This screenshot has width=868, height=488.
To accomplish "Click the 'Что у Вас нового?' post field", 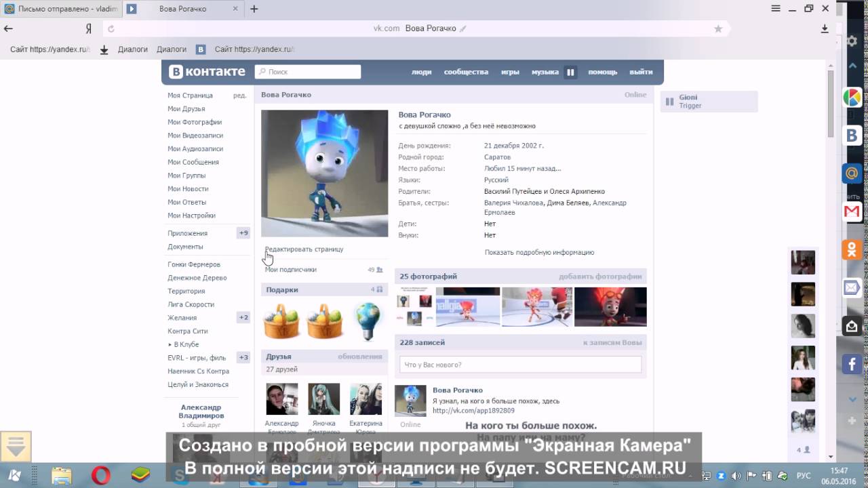I will coord(519,365).
